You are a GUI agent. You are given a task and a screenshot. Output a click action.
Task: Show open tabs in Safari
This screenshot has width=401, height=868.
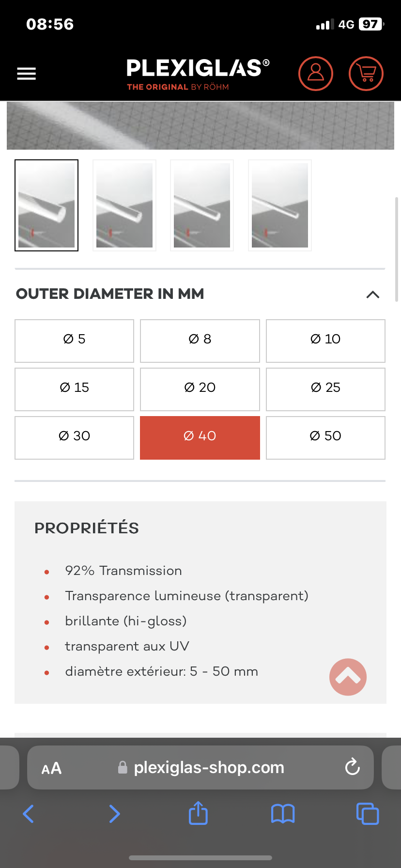click(x=368, y=814)
